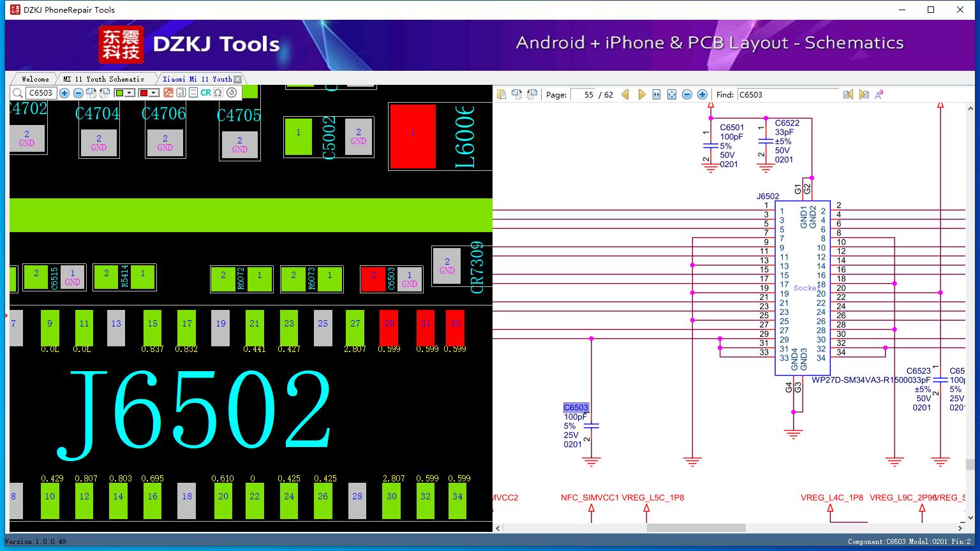Click the PCB search magnifier icon
This screenshot has width=980, height=551.
click(18, 93)
